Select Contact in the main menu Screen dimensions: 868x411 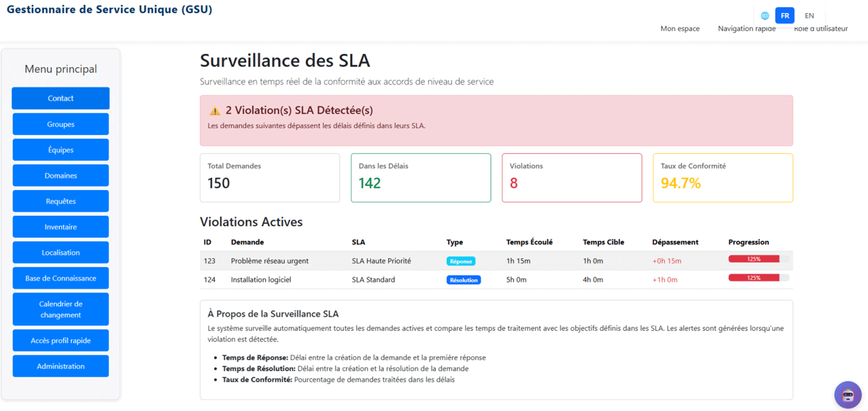point(60,98)
